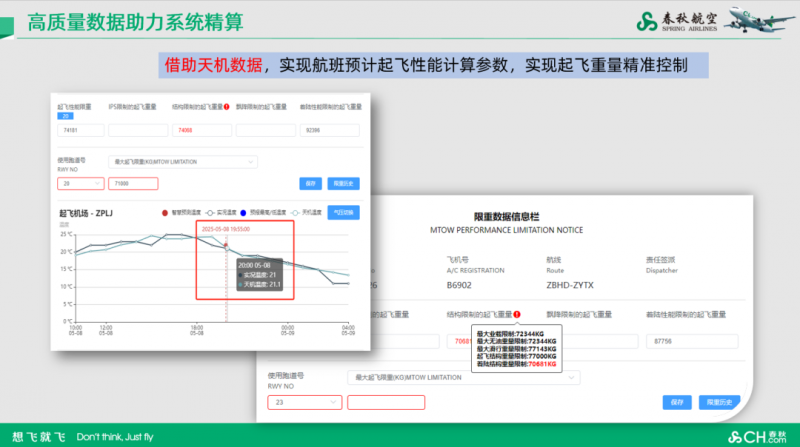Click the B6902 registration text
The height and width of the screenshot is (447, 800).
pyautogui.click(x=459, y=285)
